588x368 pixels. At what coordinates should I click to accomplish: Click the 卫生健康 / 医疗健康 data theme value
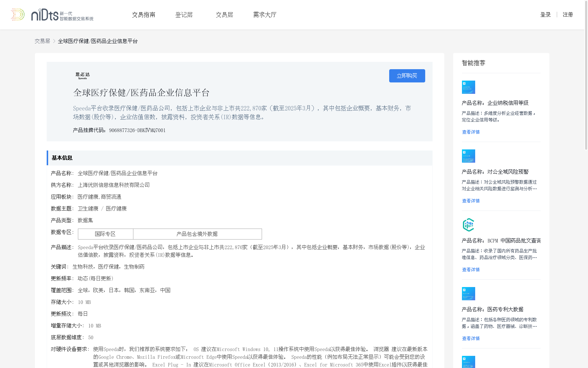(x=102, y=209)
